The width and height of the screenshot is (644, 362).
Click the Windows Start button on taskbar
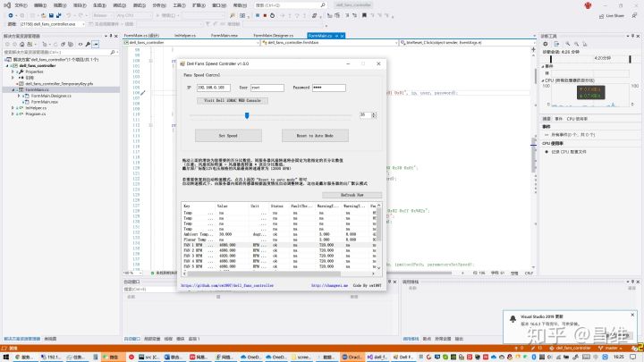coord(5,357)
